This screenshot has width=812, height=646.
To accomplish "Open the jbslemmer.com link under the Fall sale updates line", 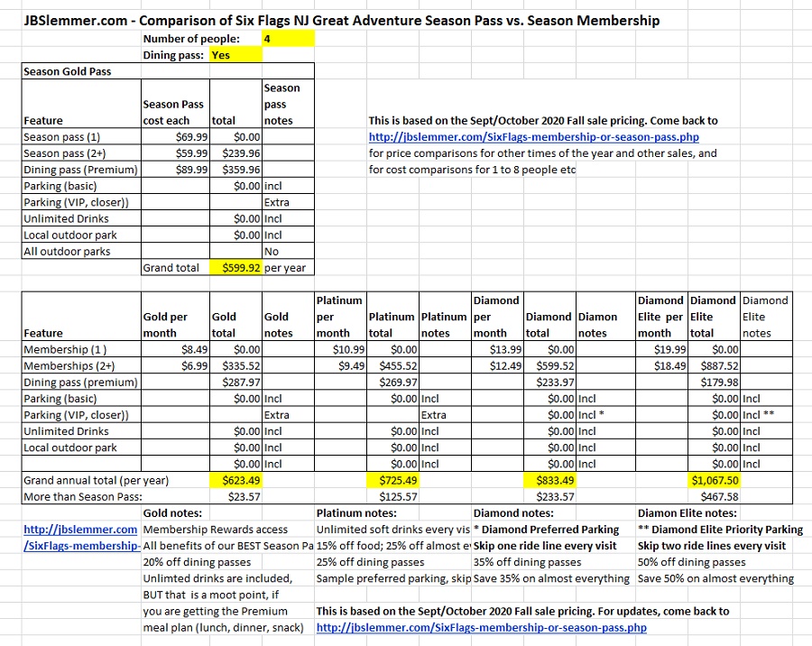I will tap(481, 628).
